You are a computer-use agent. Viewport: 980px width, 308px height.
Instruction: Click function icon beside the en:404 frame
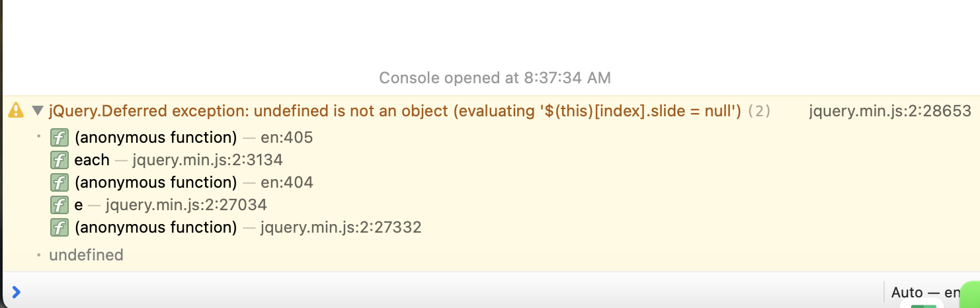click(60, 182)
